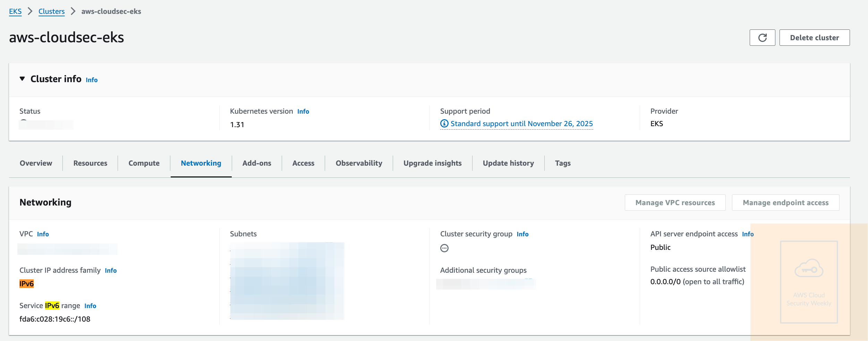The width and height of the screenshot is (868, 341).
Task: Click the Delete cluster button
Action: point(814,37)
